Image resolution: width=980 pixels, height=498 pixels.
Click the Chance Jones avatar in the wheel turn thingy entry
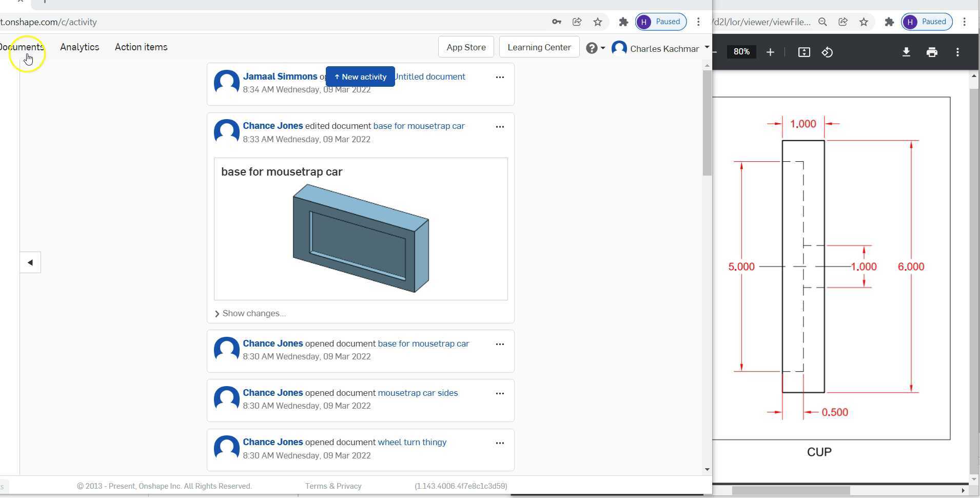(226, 448)
